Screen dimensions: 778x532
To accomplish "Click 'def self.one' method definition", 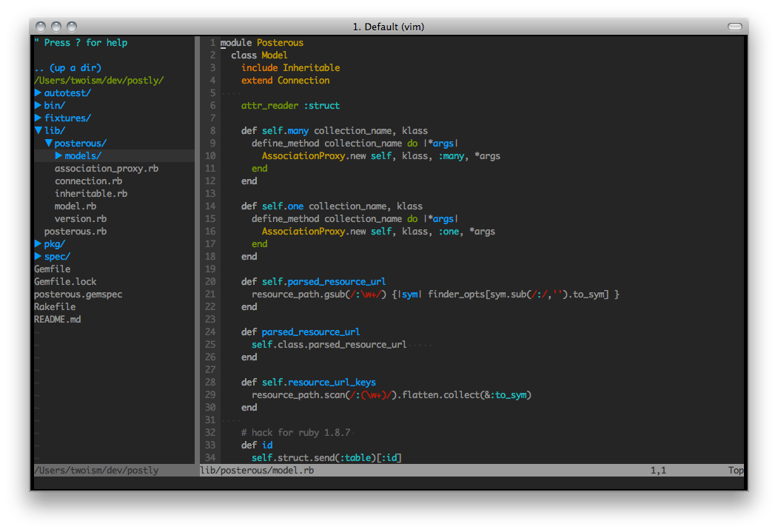I will [332, 206].
